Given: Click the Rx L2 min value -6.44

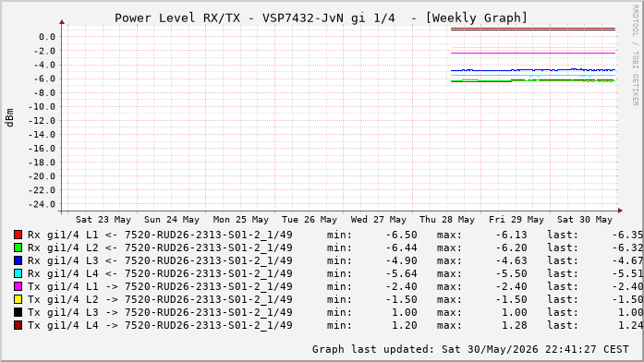Looking at the screenshot, I should click(401, 247).
